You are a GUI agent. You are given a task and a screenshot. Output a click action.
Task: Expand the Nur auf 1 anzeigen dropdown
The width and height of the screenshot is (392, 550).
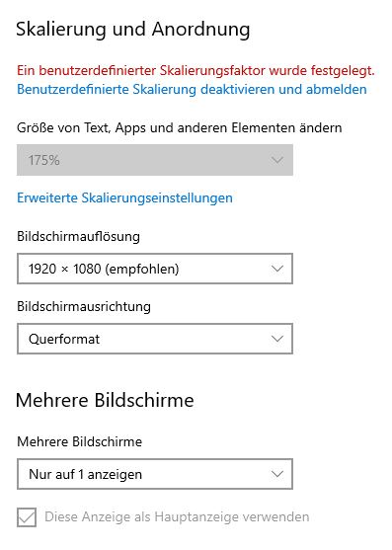pos(155,474)
